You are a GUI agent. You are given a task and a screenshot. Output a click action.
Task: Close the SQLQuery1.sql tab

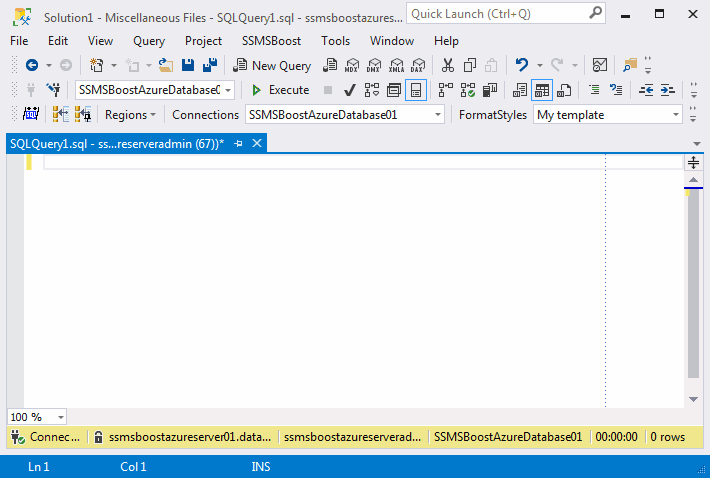pos(257,143)
